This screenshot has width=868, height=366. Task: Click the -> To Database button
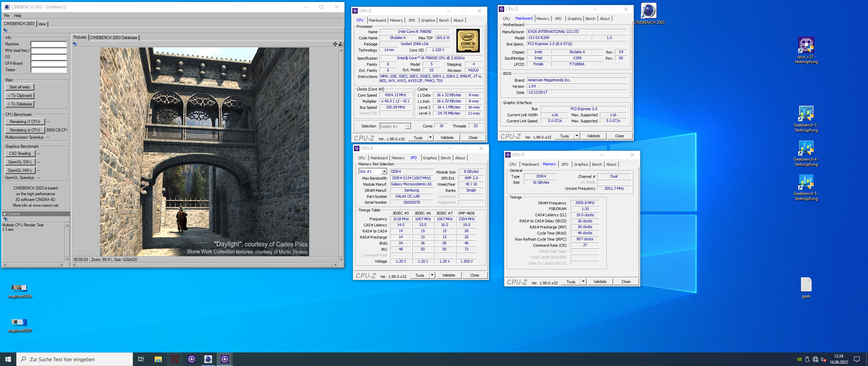tap(20, 104)
